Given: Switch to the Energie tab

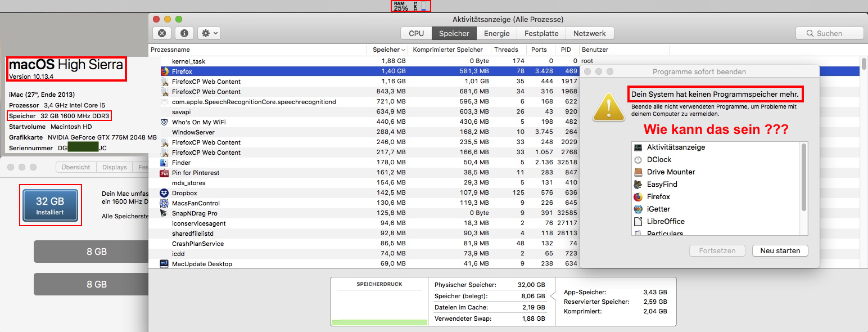Looking at the screenshot, I should (x=496, y=33).
